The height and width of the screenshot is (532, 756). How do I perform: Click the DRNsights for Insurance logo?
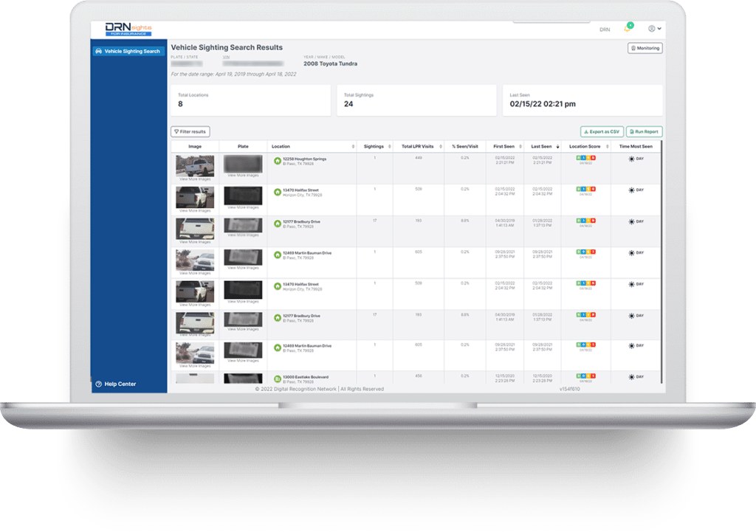pyautogui.click(x=128, y=29)
